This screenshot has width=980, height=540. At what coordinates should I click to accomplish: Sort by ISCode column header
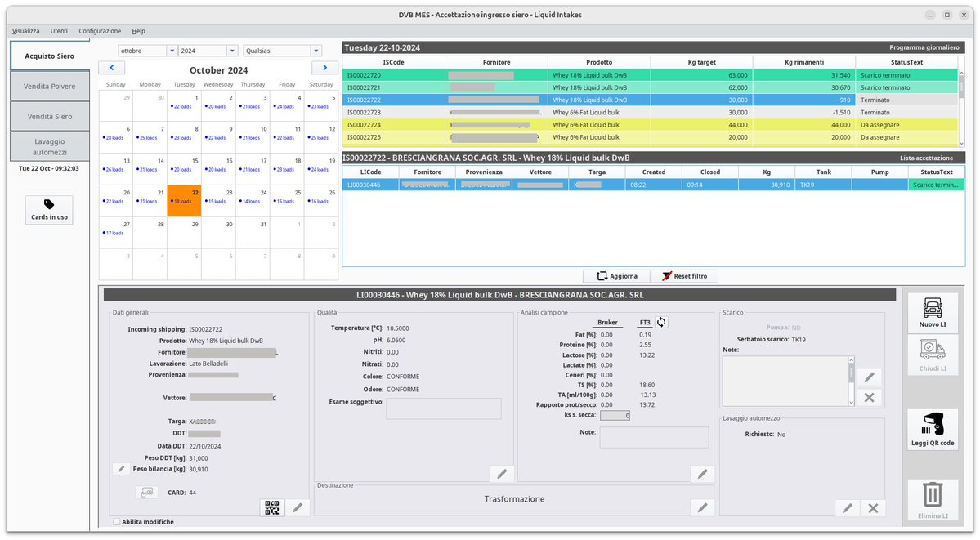point(394,63)
